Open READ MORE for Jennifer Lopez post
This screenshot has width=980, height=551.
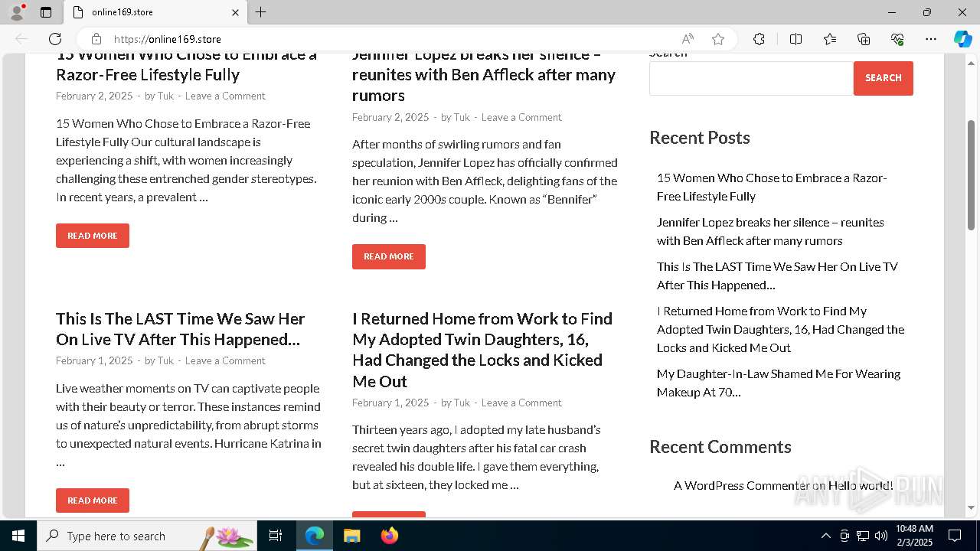click(x=389, y=256)
